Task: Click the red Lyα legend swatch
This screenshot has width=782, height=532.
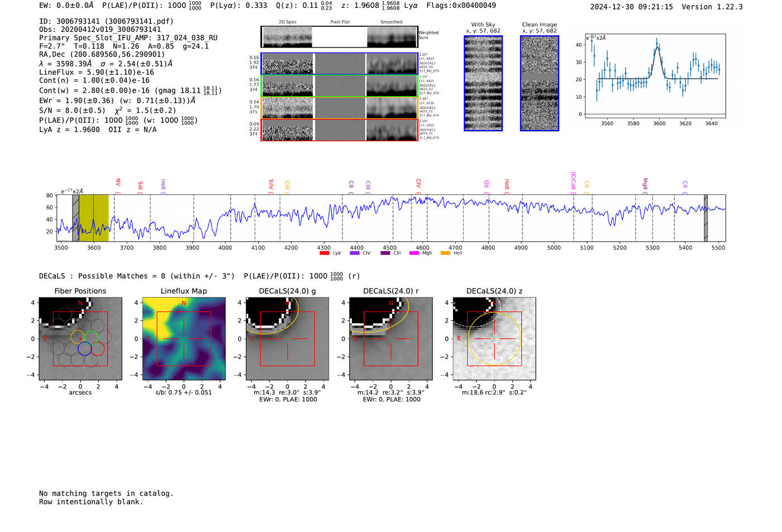Action: (x=324, y=253)
